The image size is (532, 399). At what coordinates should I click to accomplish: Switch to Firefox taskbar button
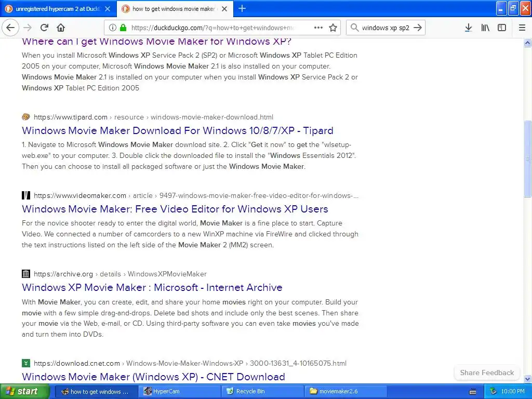click(x=96, y=392)
